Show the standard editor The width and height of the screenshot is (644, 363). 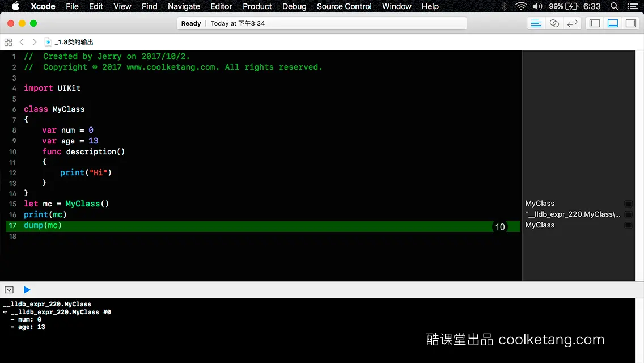click(536, 23)
